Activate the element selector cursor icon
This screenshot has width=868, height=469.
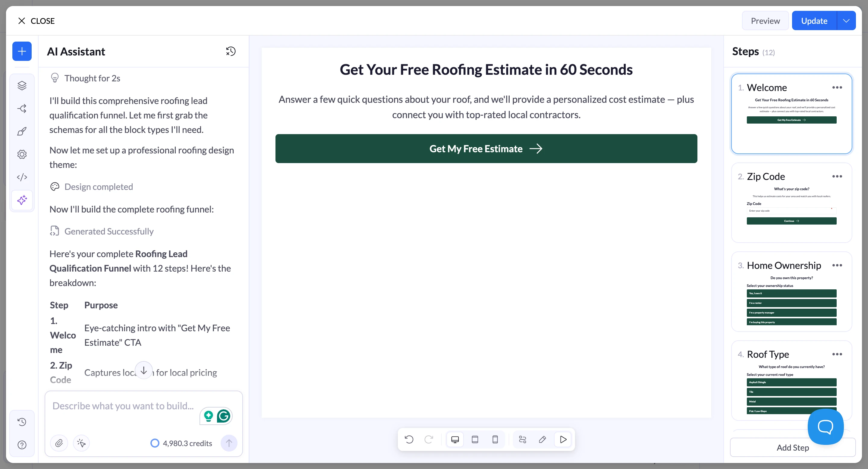coord(81,443)
